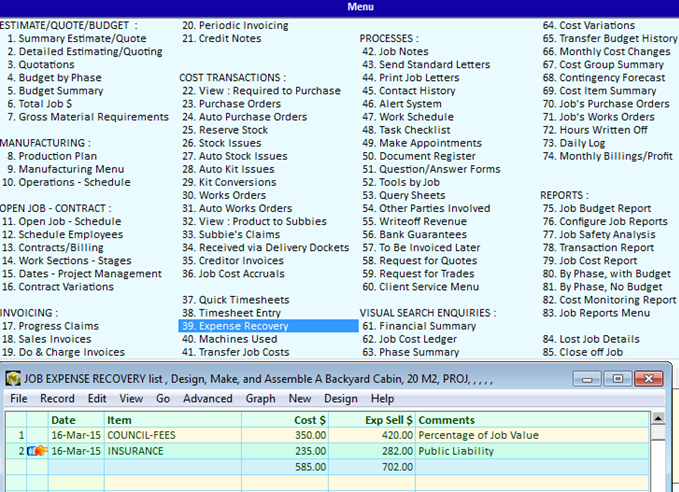Open 23. Purchase Orders
Image resolution: width=679 pixels, height=492 pixels.
click(231, 104)
